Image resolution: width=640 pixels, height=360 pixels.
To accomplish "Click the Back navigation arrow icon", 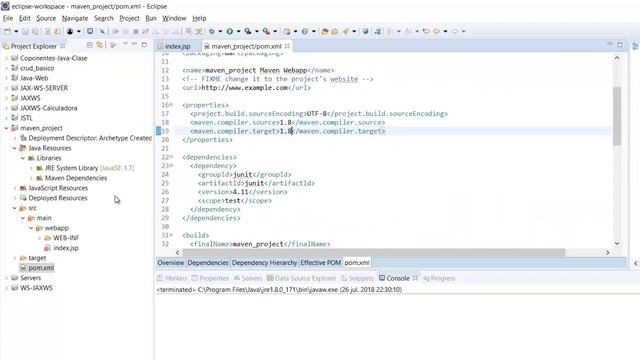I will pos(436,31).
